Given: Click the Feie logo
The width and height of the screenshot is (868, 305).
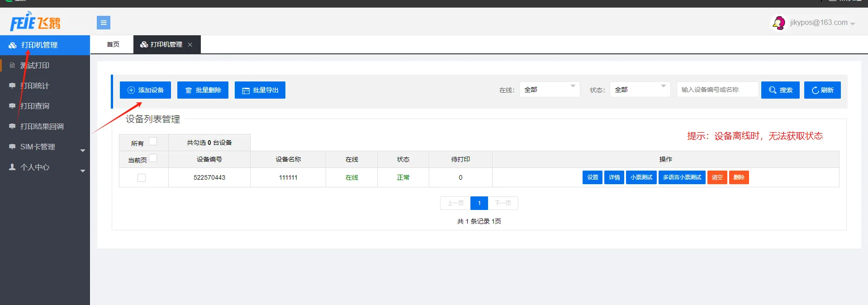Looking at the screenshot, I should pos(35,22).
